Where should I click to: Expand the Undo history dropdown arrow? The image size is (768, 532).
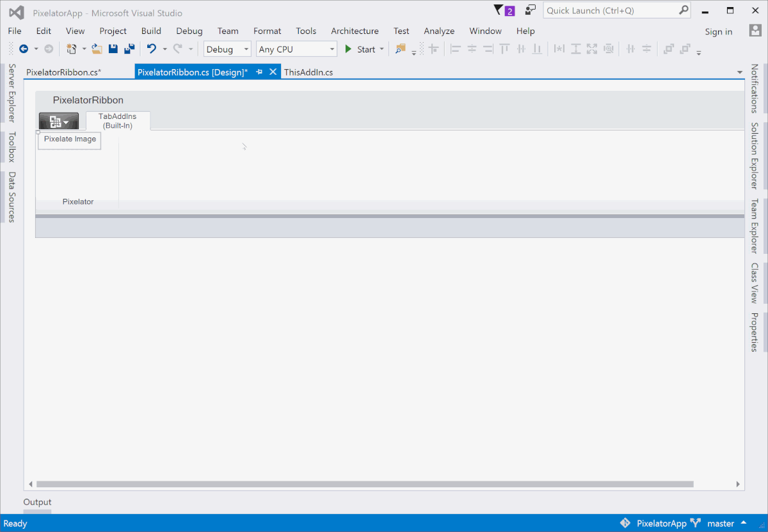coord(164,49)
